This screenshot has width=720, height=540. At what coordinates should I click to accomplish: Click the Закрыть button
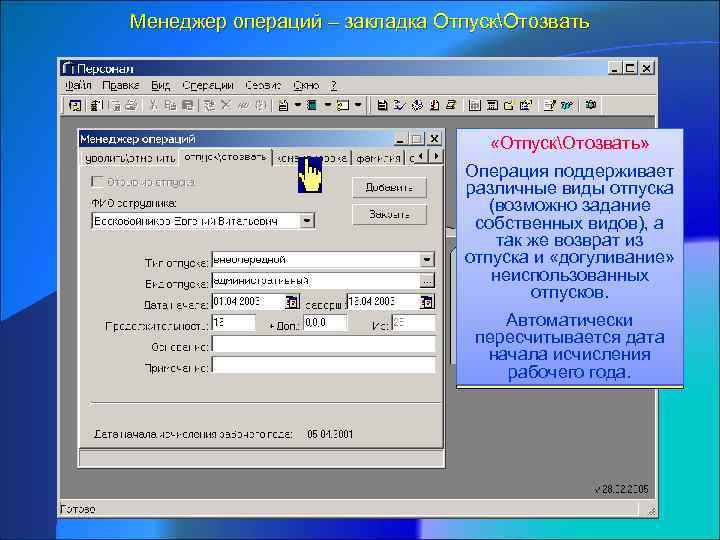pos(389,214)
